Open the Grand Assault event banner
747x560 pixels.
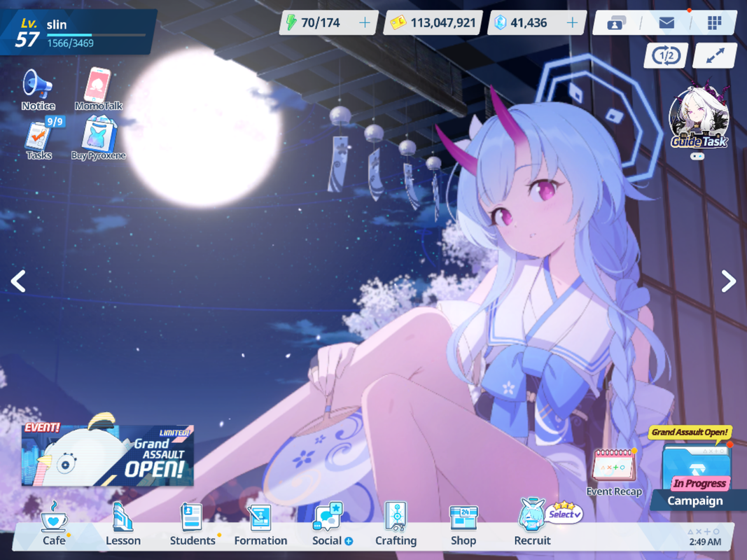[x=108, y=454]
